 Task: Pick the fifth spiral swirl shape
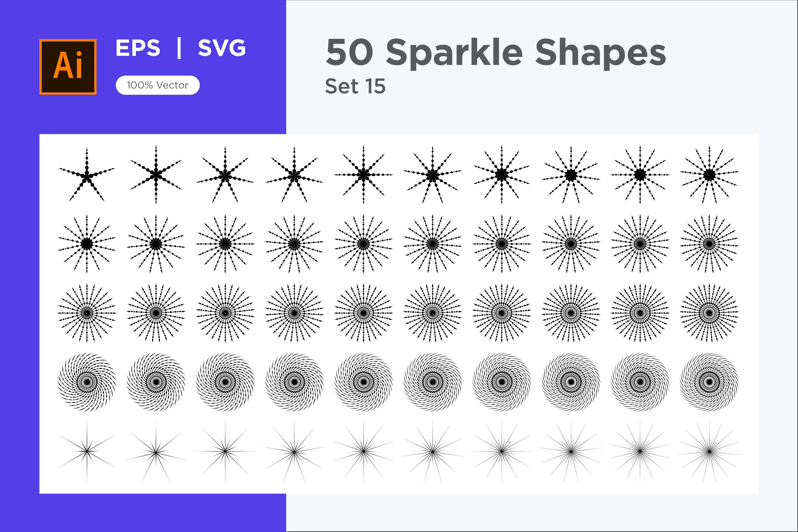pos(364,382)
